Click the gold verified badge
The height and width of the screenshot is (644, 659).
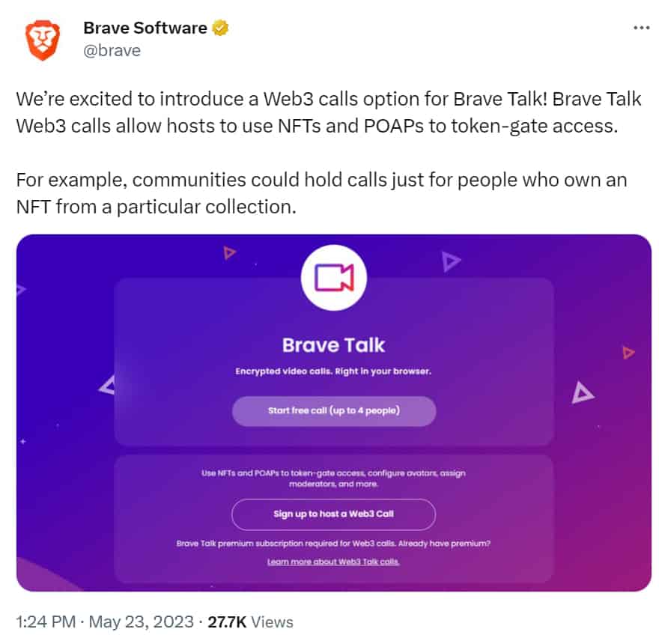(220, 28)
